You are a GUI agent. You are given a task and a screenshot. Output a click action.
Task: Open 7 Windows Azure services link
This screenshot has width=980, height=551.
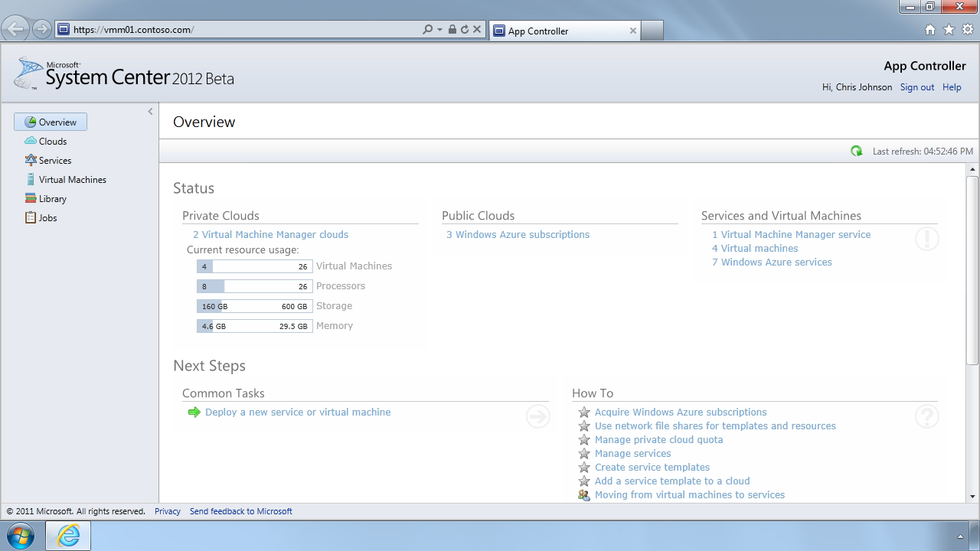[772, 262]
